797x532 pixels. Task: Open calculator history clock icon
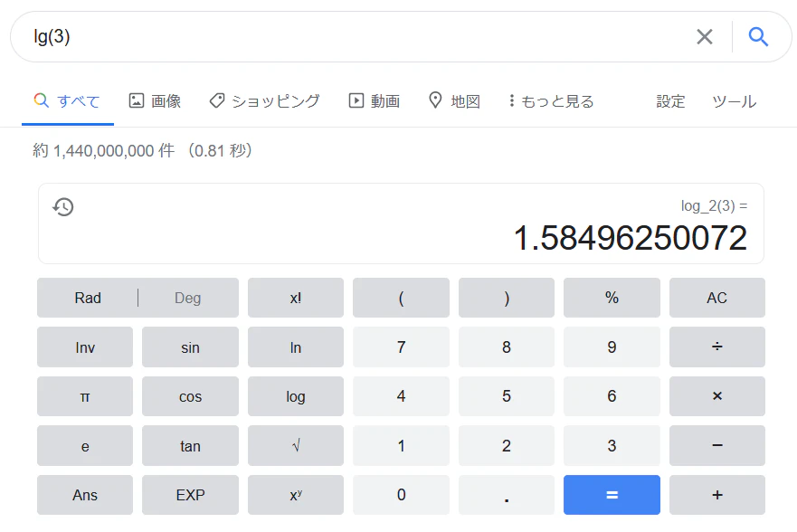(x=63, y=207)
